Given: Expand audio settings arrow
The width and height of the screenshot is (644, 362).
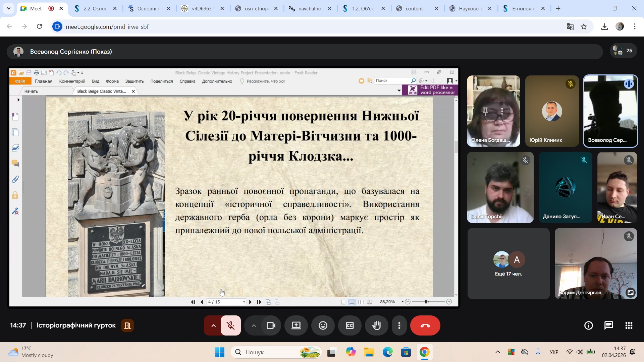Looking at the screenshot, I should click(213, 325).
